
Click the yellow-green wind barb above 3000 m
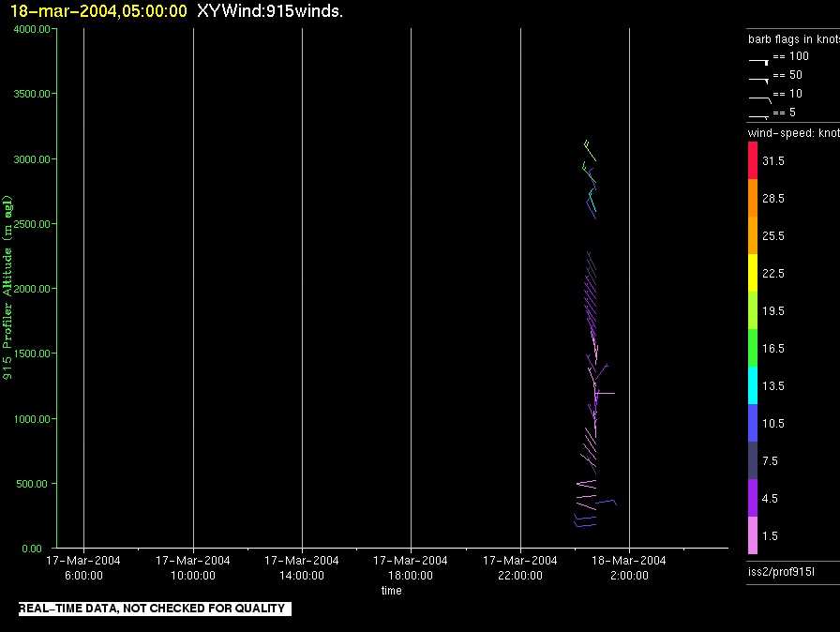[590, 151]
